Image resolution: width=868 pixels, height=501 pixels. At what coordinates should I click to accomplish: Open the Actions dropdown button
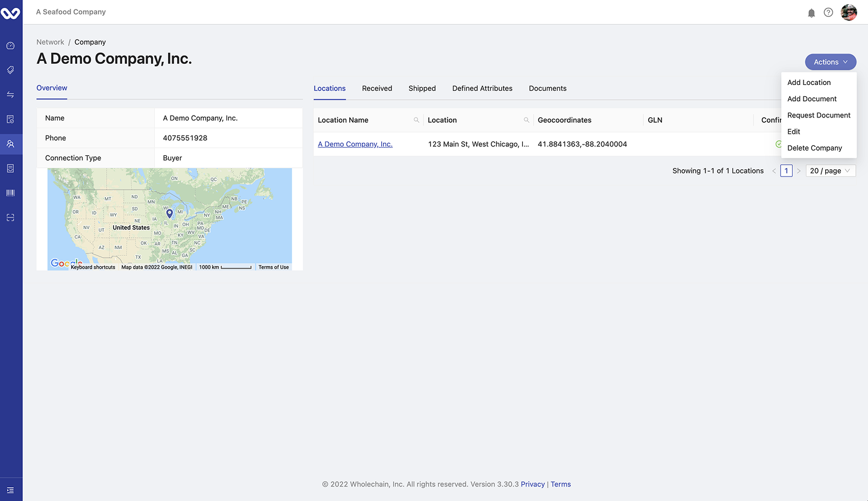tap(830, 62)
